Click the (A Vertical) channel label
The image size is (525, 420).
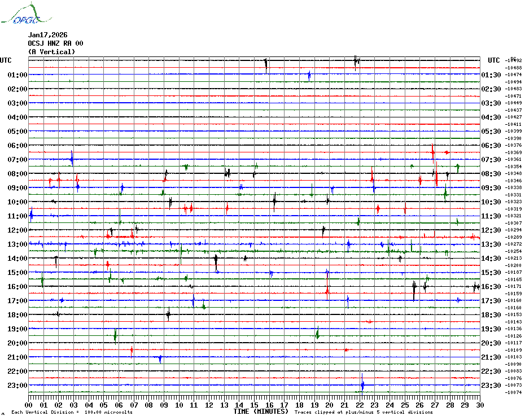[x=51, y=52]
